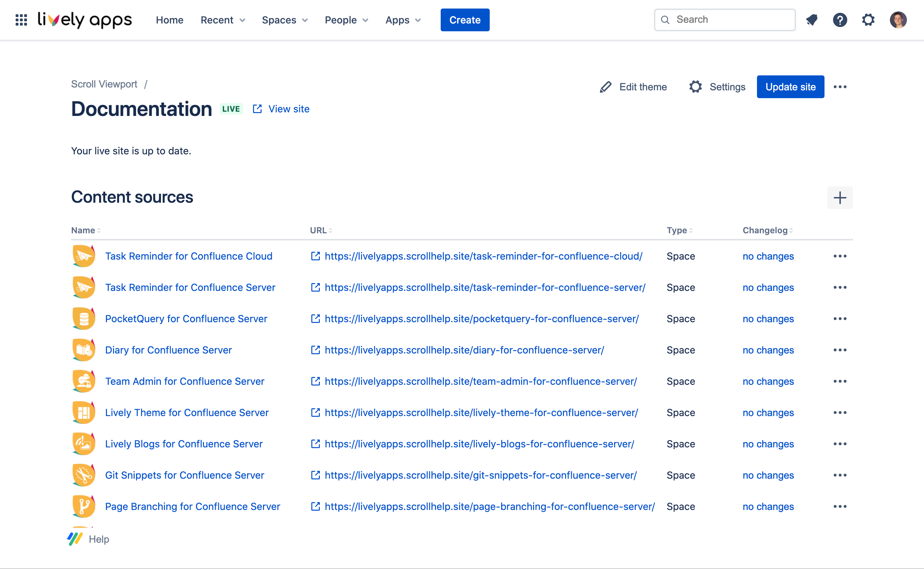This screenshot has height=569, width=924.
Task: Open row actions for Page Branching for Confluence Server
Action: point(840,506)
